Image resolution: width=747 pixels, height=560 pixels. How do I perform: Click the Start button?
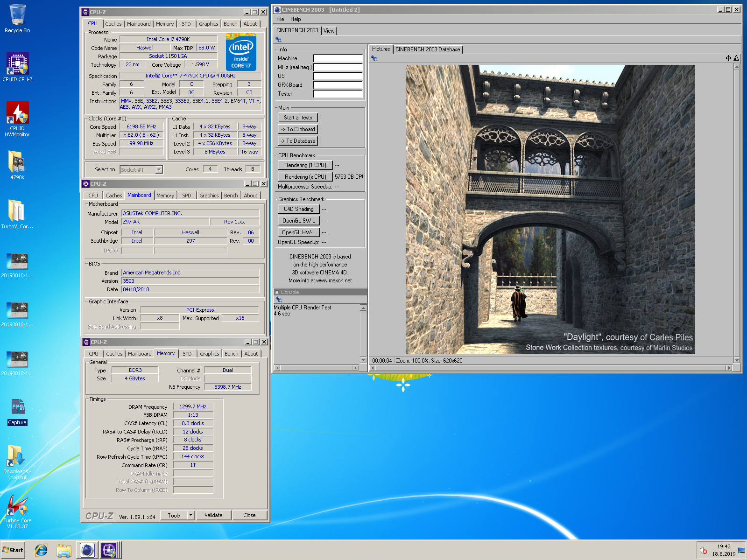pos(13,550)
